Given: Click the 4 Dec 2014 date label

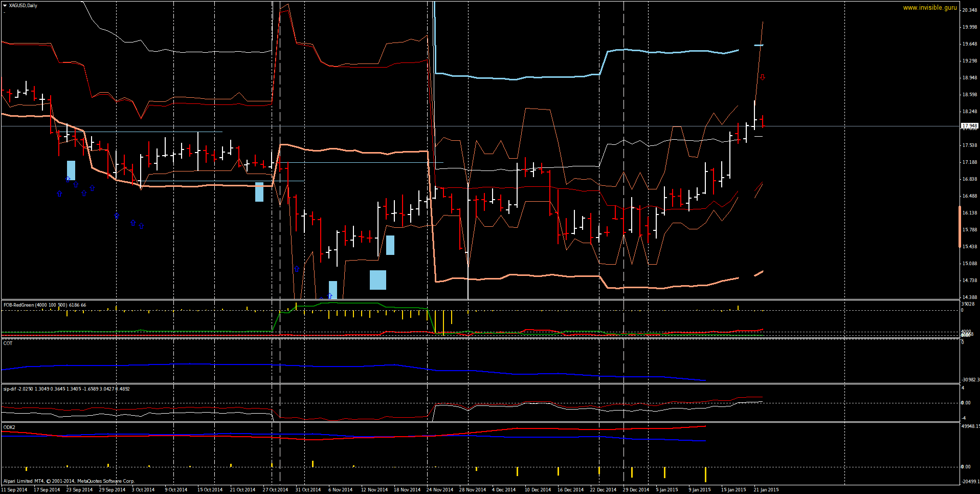Looking at the screenshot, I should tap(504, 490).
